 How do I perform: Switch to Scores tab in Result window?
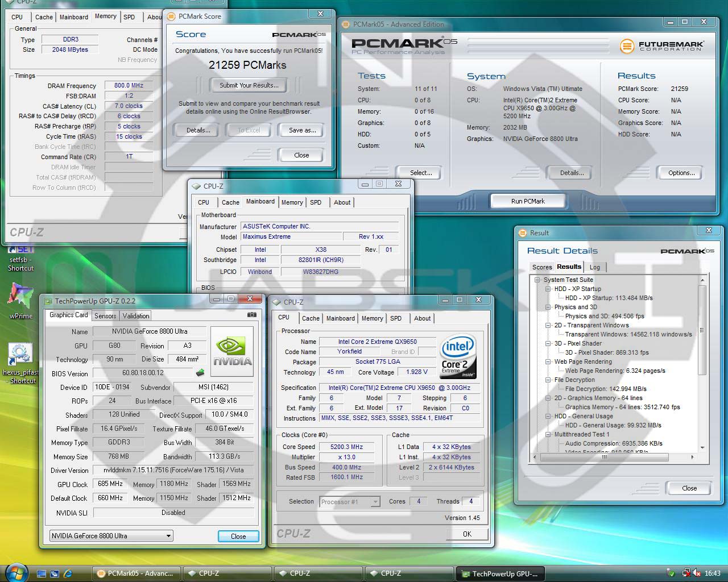[541, 267]
